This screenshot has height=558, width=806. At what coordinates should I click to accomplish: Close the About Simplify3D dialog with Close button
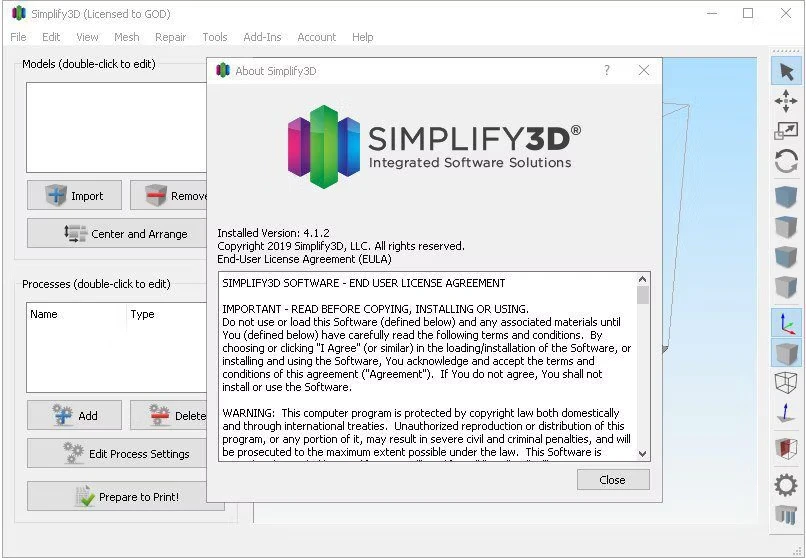pos(612,480)
